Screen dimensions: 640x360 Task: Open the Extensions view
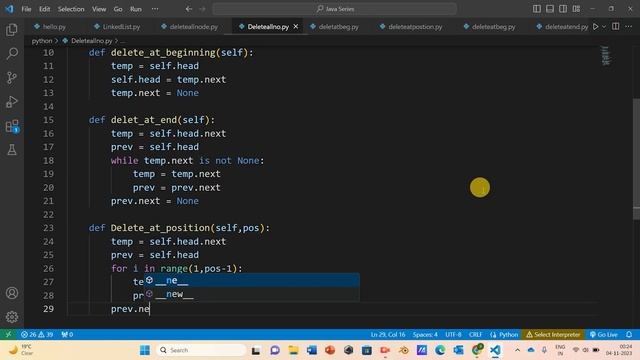click(x=12, y=126)
